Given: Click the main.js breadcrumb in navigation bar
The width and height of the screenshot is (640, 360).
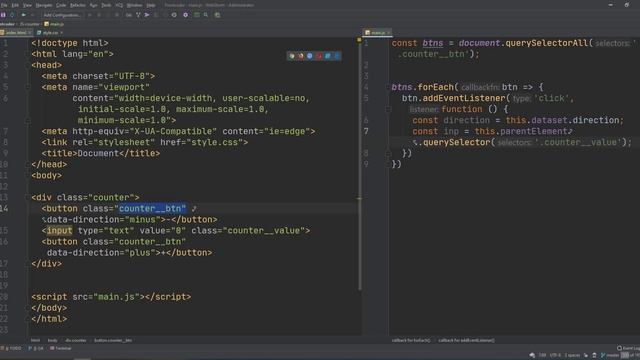Looking at the screenshot, I should pyautogui.click(x=54, y=24).
